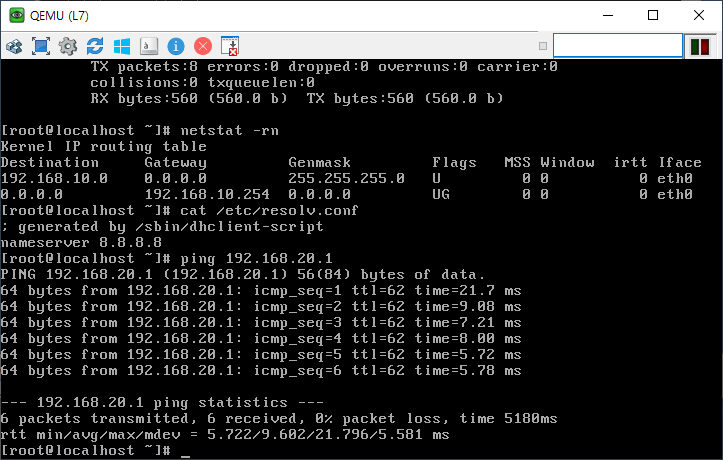Image resolution: width=723 pixels, height=460 pixels.
Task: Minimize the QEMU (L7) window
Action: pos(608,15)
